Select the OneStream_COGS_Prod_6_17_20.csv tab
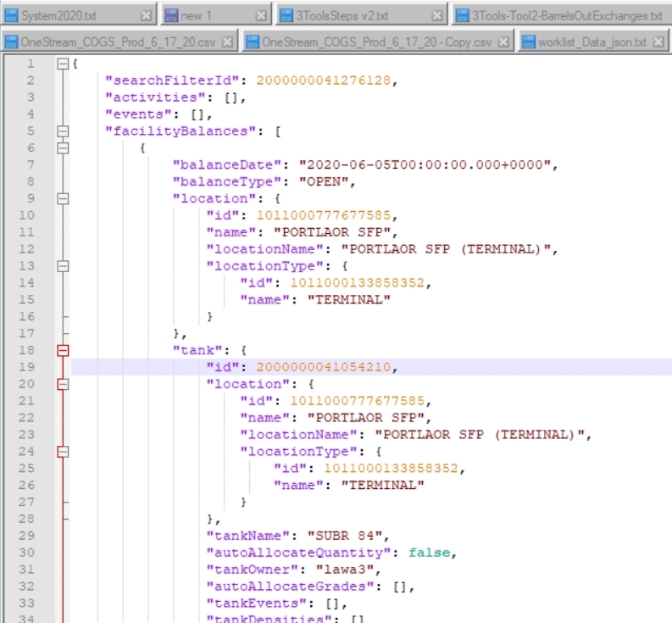The height and width of the screenshot is (623, 672). [x=119, y=42]
